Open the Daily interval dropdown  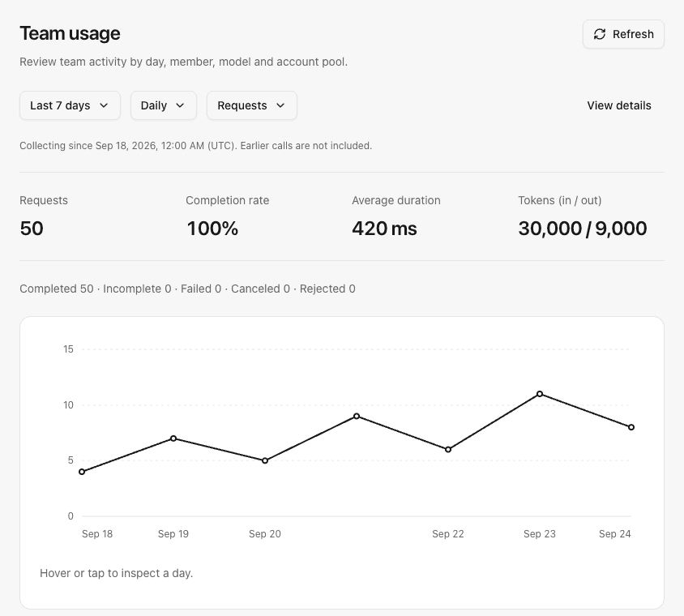(x=164, y=105)
